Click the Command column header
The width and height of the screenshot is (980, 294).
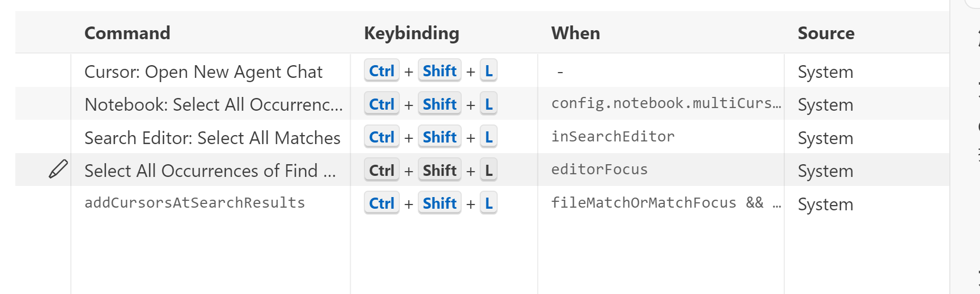127,33
